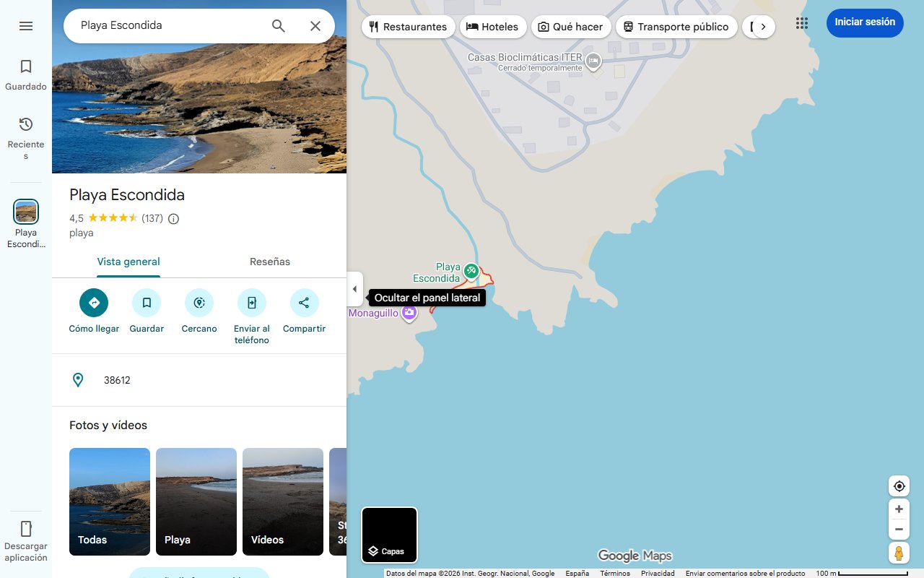This screenshot has width=924, height=578.
Task: Open the Google apps grid icon
Action: [801, 23]
